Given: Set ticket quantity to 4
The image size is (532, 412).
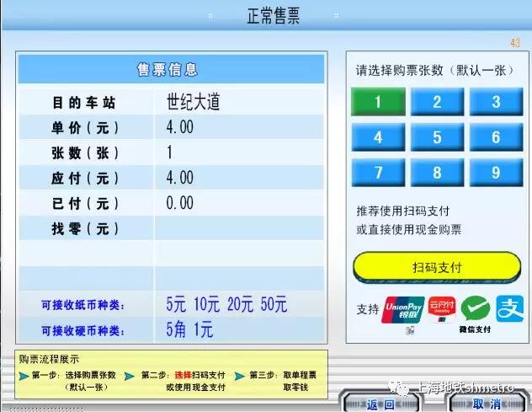Looking at the screenshot, I should 378,137.
